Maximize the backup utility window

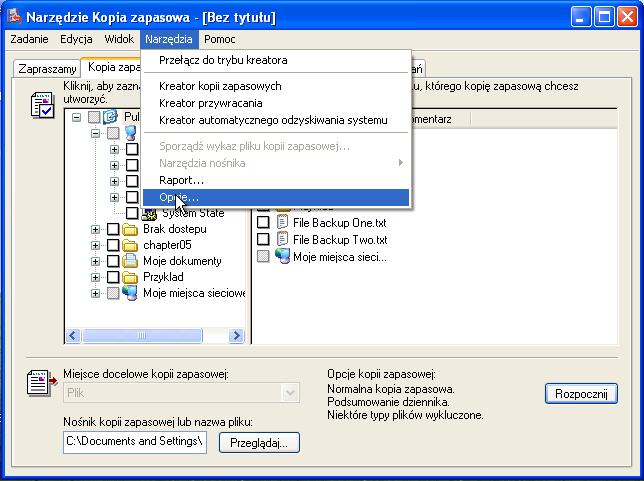[604, 17]
